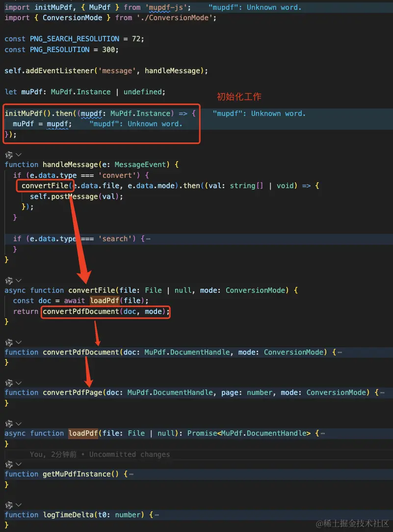Screen dimensions: 393x532
Task: Unfold the 'search' if-block ellipsis
Action: 148,239
